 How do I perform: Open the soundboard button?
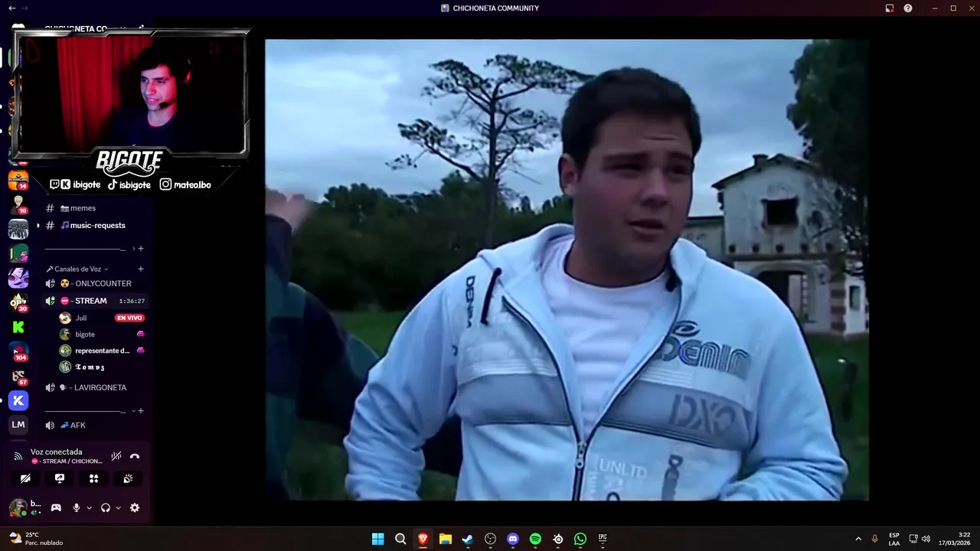(x=128, y=478)
